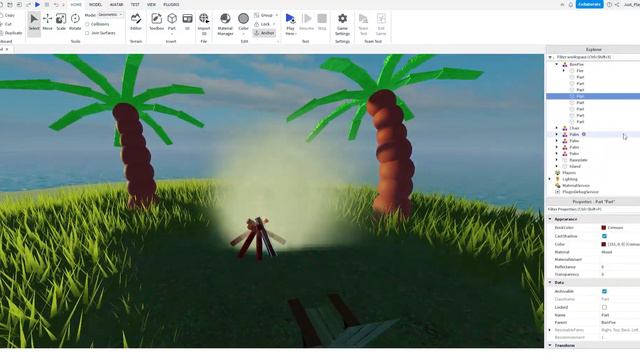The width and height of the screenshot is (640, 360).
Task: Click the Collaborate button
Action: 589,4
